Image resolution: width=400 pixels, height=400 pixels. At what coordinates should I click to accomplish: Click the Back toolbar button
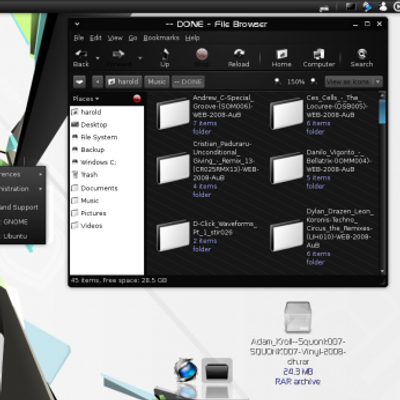(x=81, y=58)
